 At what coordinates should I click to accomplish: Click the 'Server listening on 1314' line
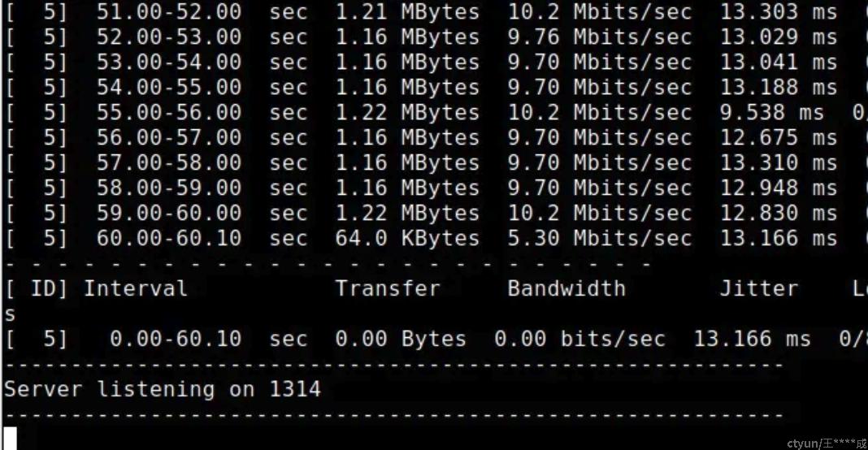coord(163,389)
